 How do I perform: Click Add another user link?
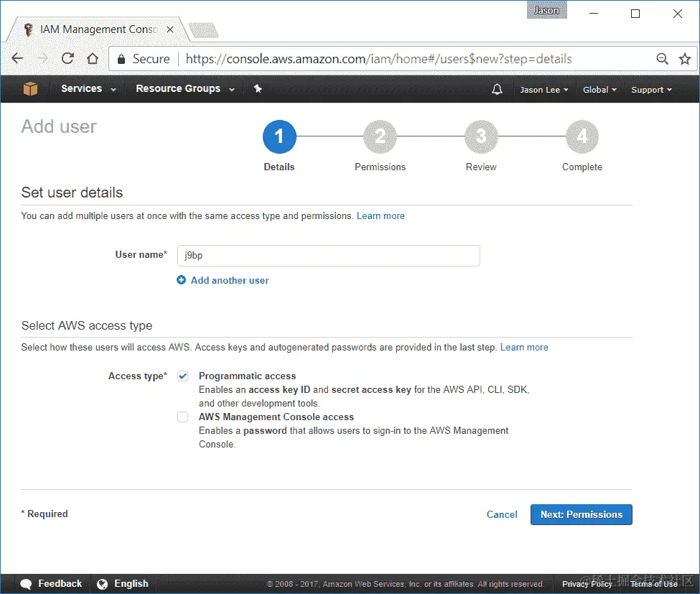click(x=230, y=280)
